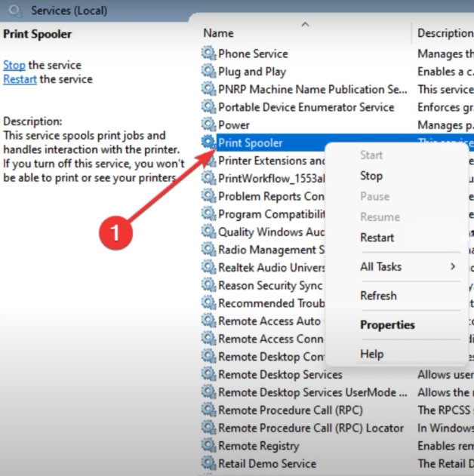Image resolution: width=474 pixels, height=476 pixels.
Task: Select Remote Desktop Services UserMode row
Action: [x=312, y=392]
